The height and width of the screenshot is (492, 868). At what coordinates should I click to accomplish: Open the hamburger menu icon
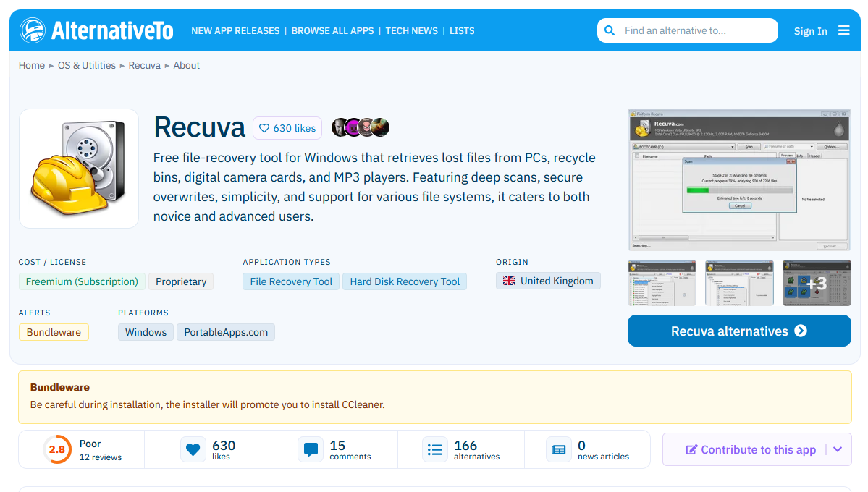coord(843,30)
